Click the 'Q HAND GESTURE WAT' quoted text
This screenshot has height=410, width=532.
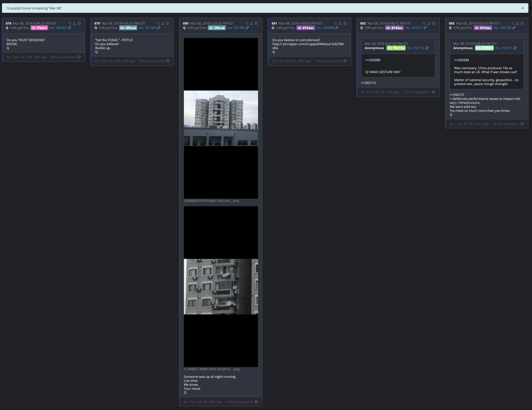(383, 72)
